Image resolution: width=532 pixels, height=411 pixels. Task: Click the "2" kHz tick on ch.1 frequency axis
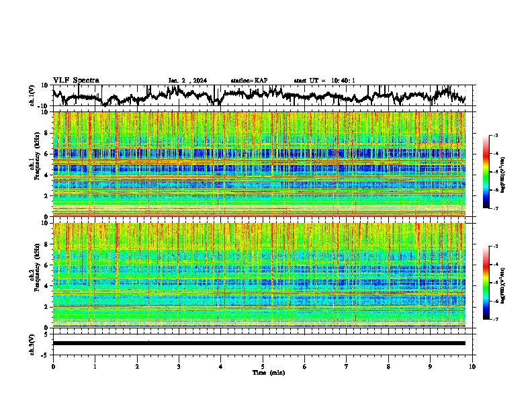tap(47, 196)
